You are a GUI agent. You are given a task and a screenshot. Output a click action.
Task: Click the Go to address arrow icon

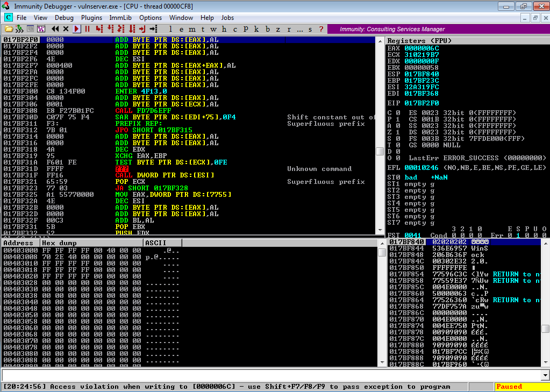[153, 29]
